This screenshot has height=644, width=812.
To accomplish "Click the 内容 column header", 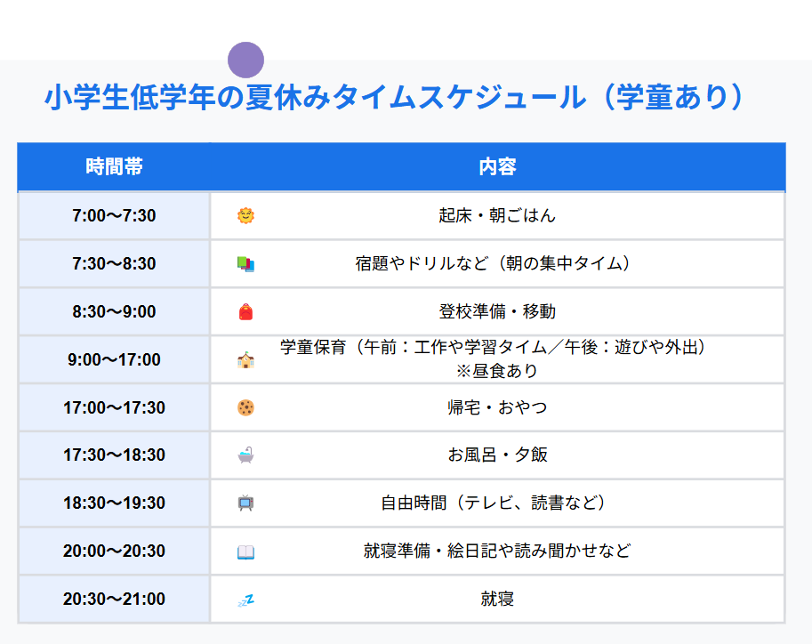I will [x=497, y=166].
